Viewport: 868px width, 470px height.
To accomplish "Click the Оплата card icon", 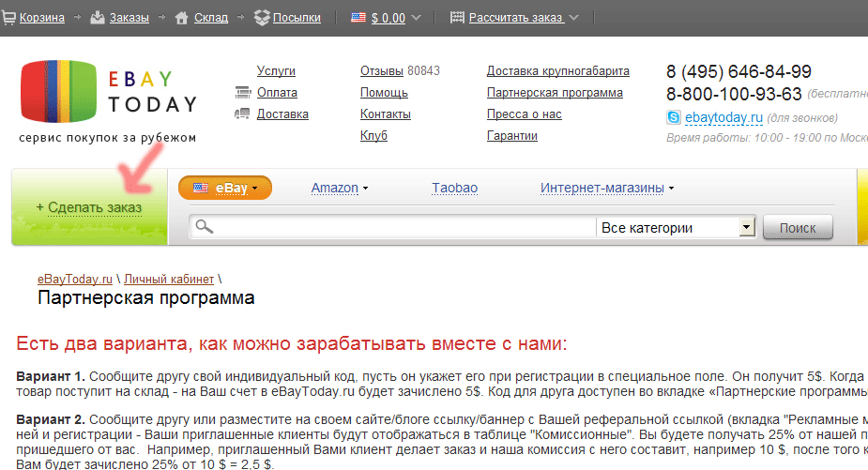I will click(242, 92).
